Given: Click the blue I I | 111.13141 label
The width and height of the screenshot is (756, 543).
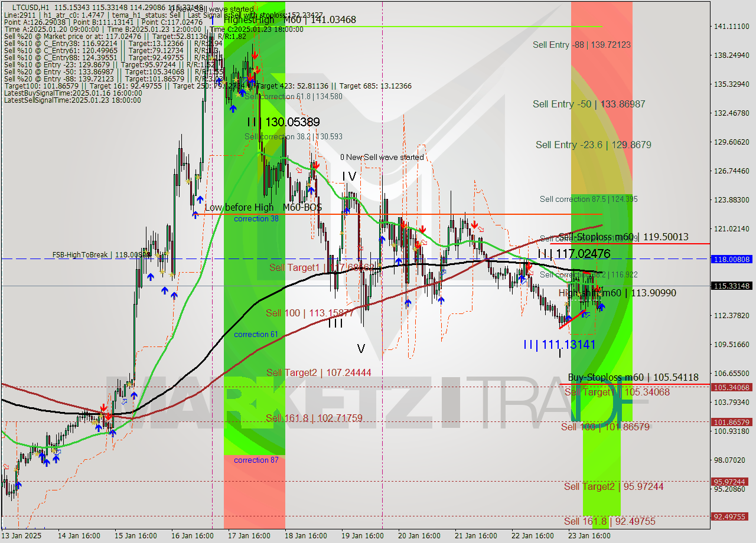Looking at the screenshot, I should (x=559, y=344).
